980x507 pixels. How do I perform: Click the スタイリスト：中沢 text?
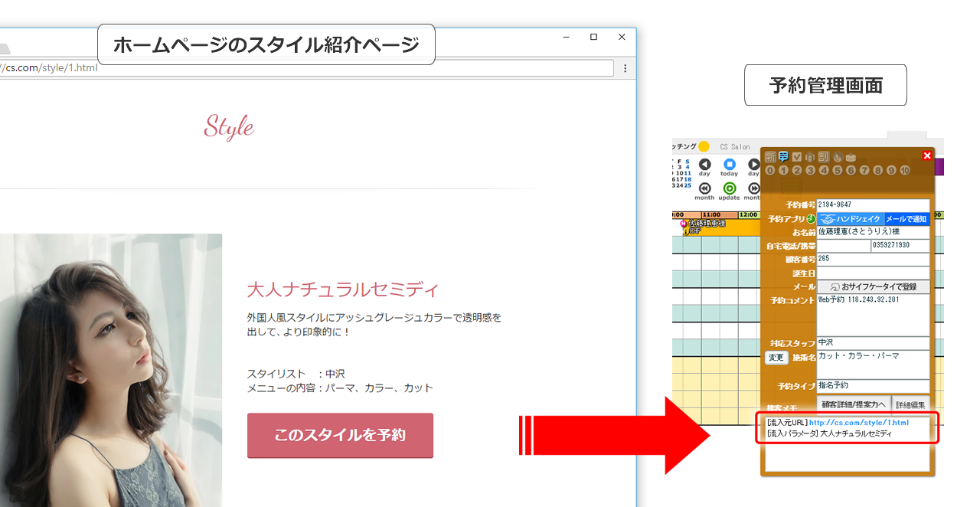296,374
